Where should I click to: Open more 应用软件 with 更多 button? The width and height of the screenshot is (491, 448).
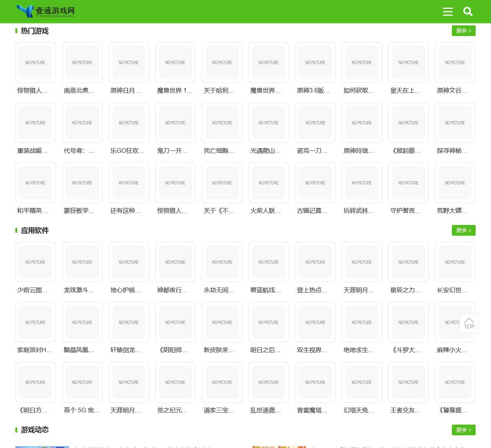tap(463, 230)
